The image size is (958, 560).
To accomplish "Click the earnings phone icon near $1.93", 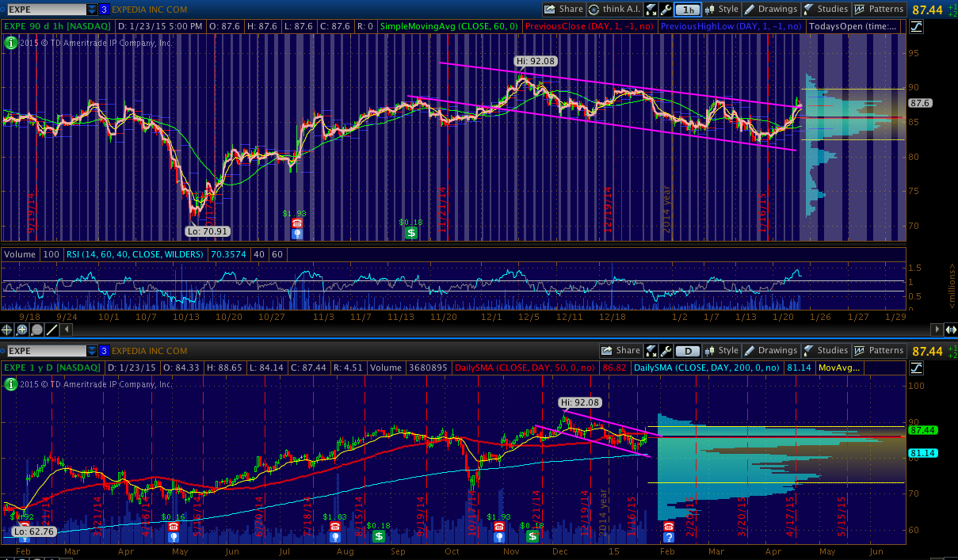I will (296, 223).
